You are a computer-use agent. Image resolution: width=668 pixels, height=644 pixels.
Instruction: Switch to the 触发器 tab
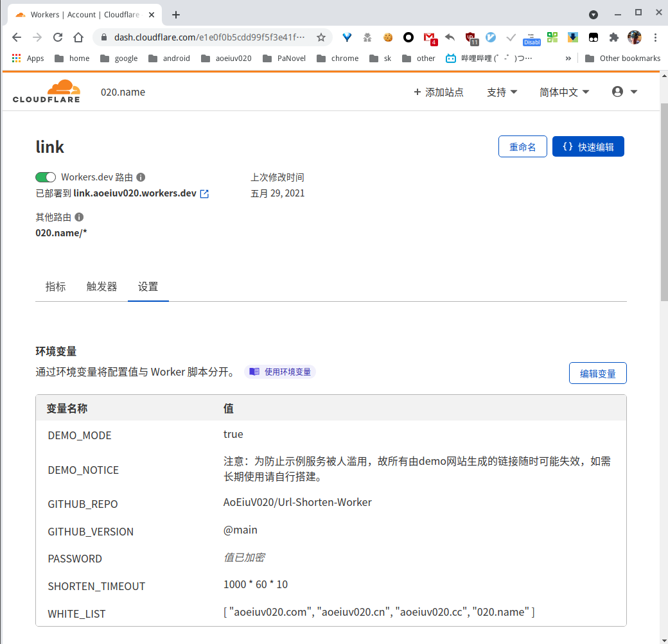(x=101, y=286)
